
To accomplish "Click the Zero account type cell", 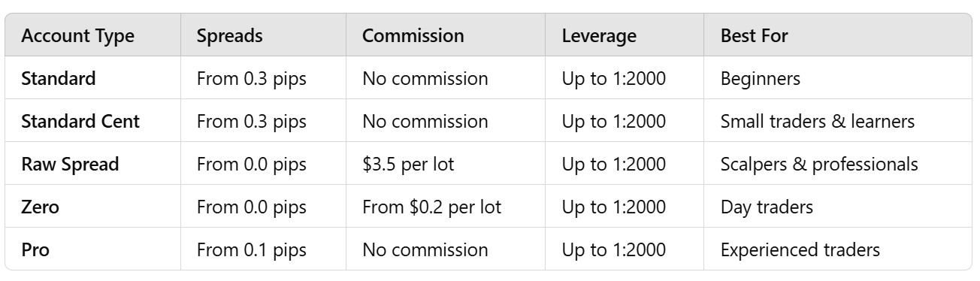I will [40, 207].
